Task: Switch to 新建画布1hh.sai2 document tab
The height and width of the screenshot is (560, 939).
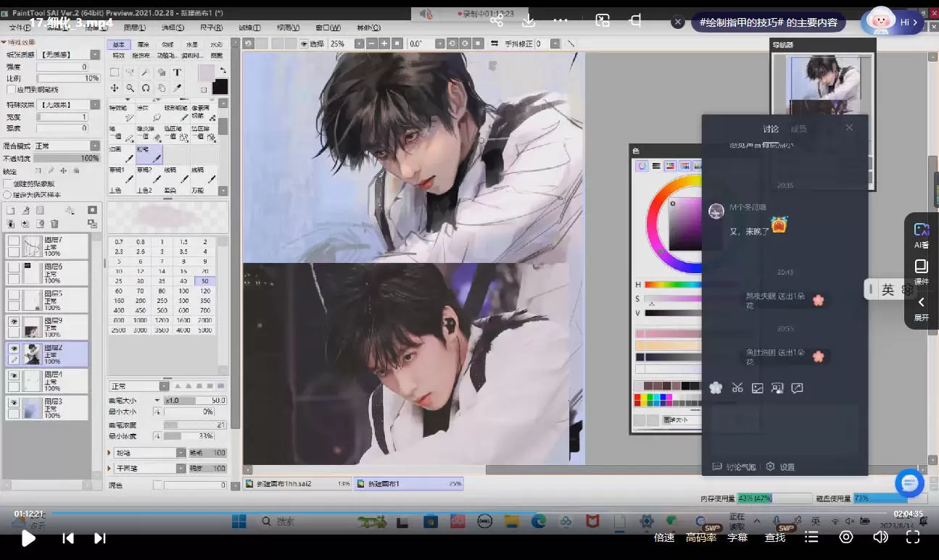Action: (x=297, y=483)
